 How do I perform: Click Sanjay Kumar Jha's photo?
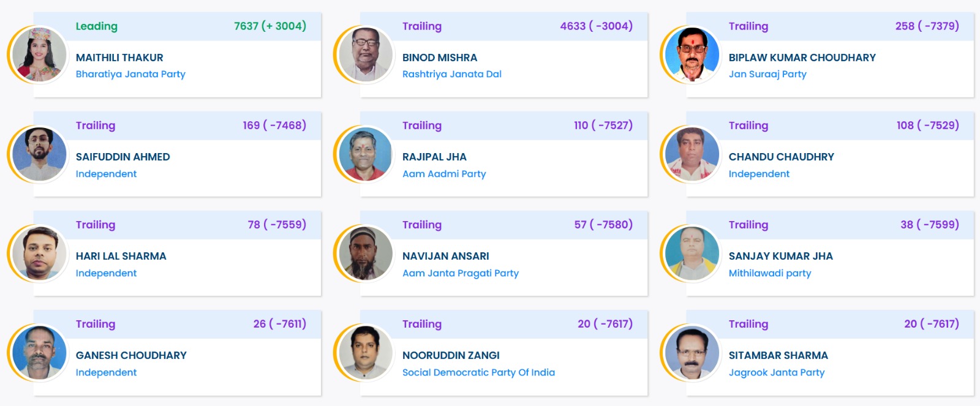[x=693, y=254]
